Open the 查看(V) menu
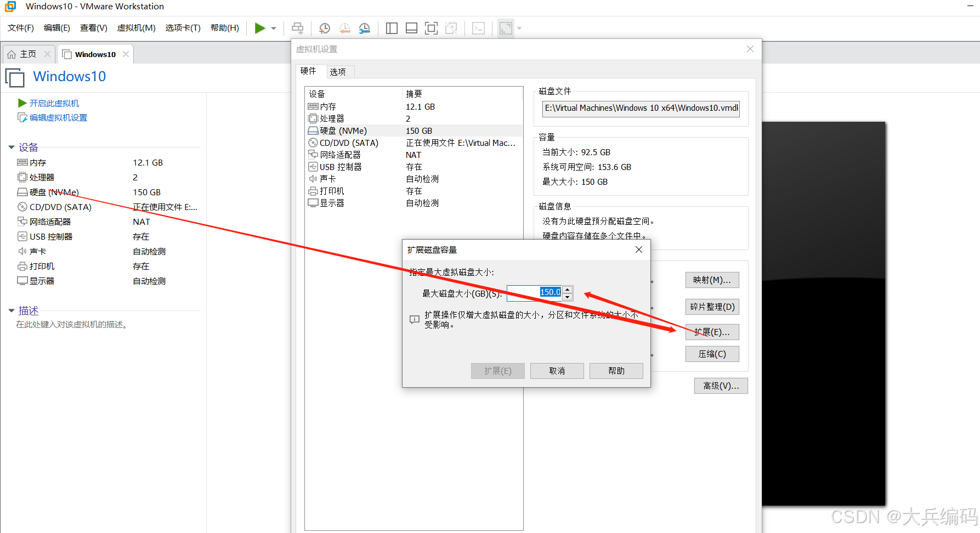Image resolution: width=980 pixels, height=533 pixels. [x=94, y=28]
